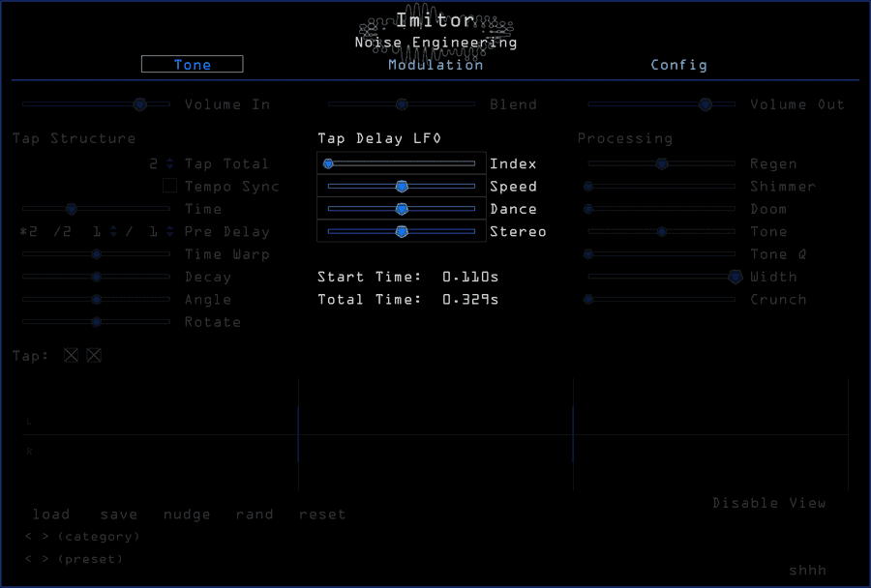Screen dimensions: 871x588
Task: Click the Dance slider
Action: pos(402,209)
